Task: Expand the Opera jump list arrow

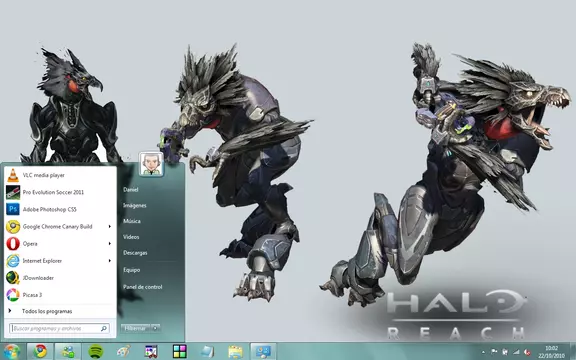Action: coord(109,244)
